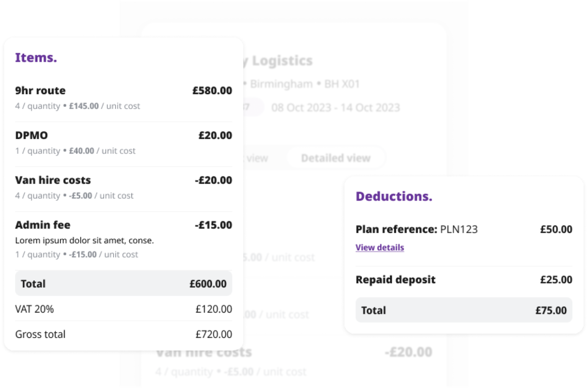This screenshot has height=388, width=588.
Task: Select the Total row in Items panel
Action: pos(123,284)
